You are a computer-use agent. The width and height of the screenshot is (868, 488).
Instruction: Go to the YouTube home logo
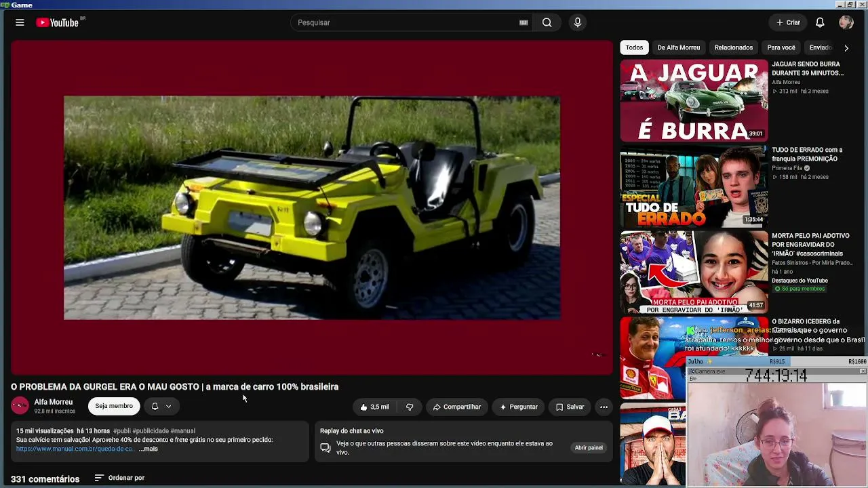(58, 22)
